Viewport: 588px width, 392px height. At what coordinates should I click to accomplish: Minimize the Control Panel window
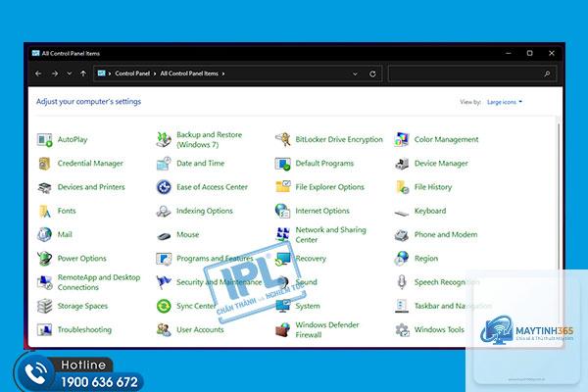tap(508, 53)
